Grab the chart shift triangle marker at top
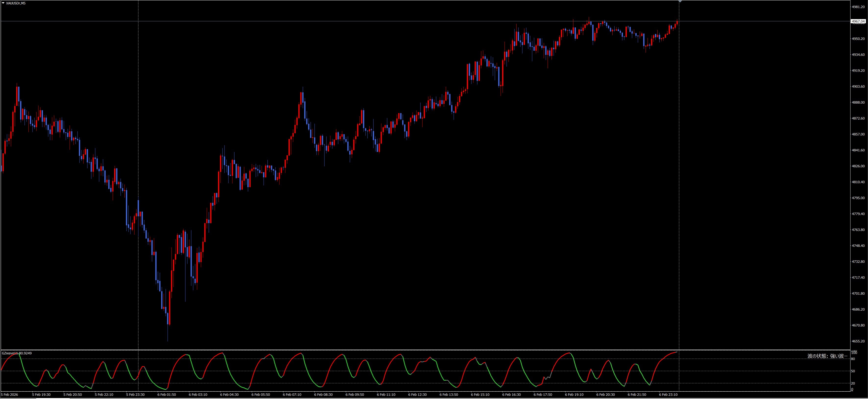This screenshot has width=868, height=399. [680, 2]
